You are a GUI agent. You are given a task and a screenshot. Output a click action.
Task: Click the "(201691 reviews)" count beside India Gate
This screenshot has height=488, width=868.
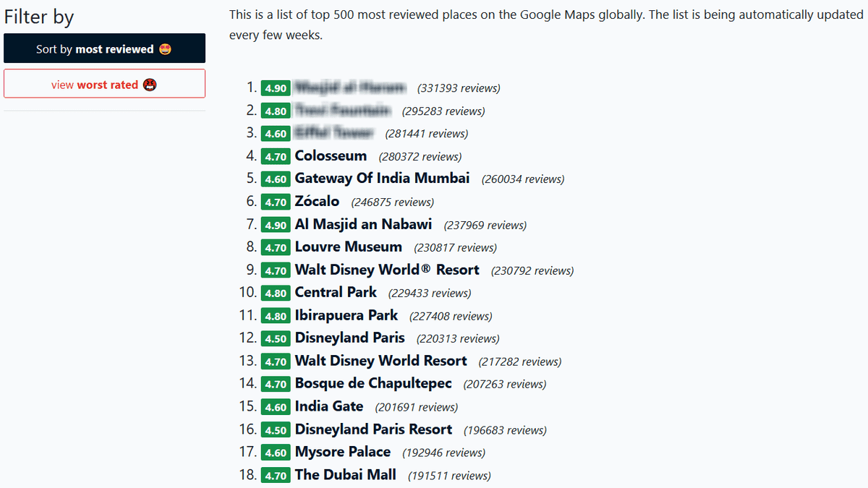click(417, 407)
